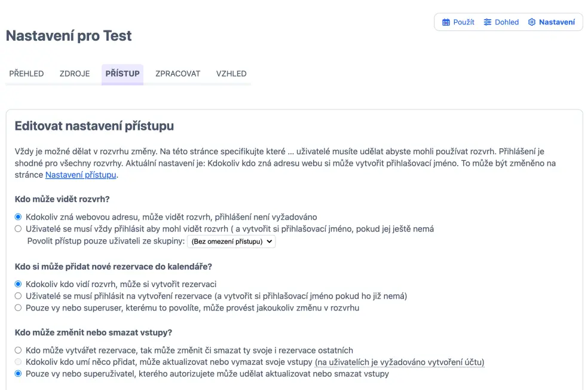This screenshot has height=390, width=588.
Task: Click the 'Editovat nastavení přístupu' heading
Action: 94,126
